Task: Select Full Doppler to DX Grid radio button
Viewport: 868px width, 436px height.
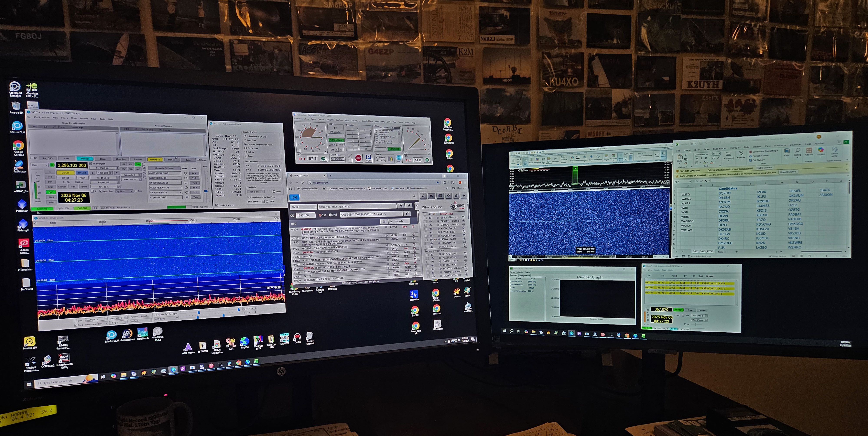Action: coord(245,136)
